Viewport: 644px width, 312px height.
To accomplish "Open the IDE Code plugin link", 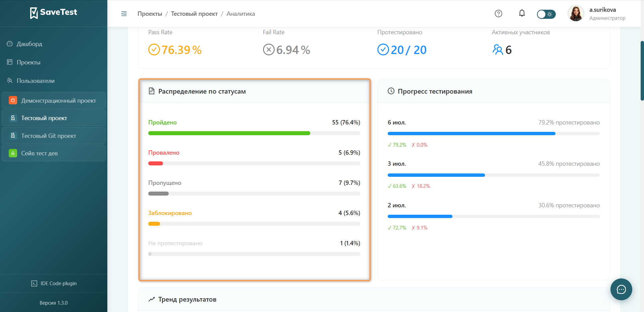I will (x=54, y=283).
